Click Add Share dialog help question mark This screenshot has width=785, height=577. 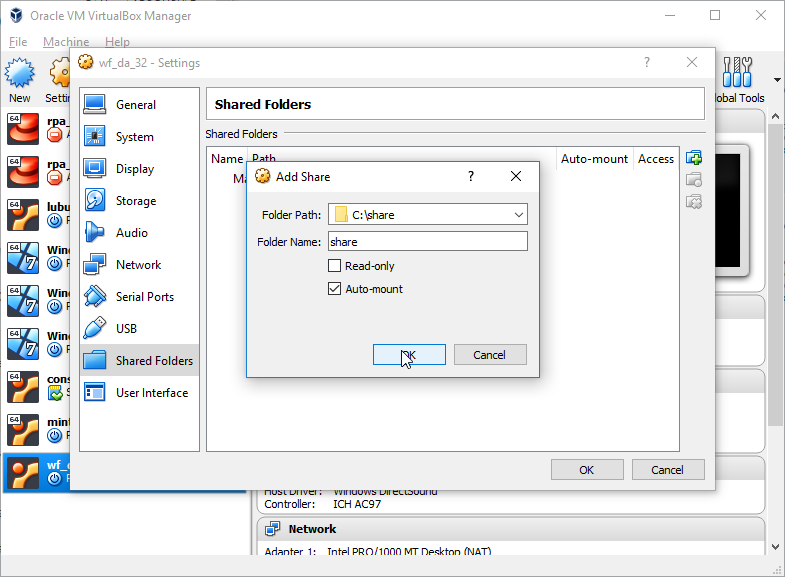tap(471, 176)
